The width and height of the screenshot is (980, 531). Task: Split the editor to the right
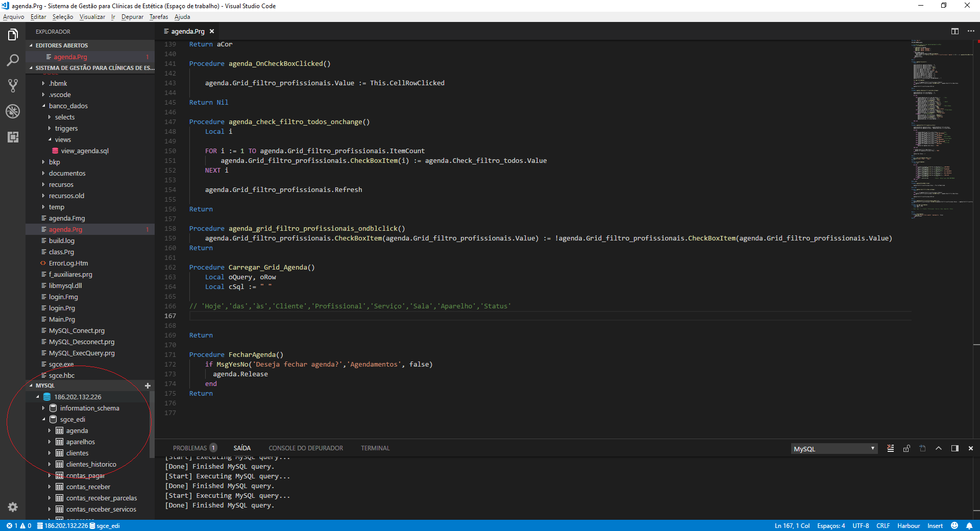point(954,31)
